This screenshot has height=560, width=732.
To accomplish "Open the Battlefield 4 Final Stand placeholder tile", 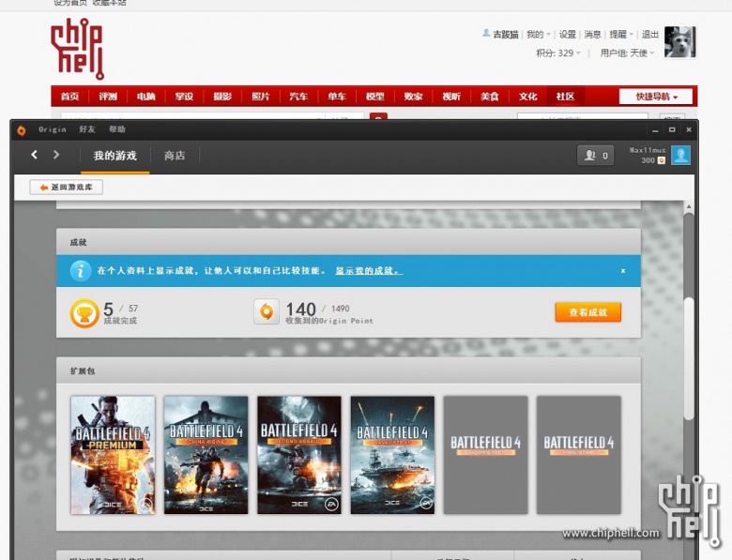I will pyautogui.click(x=579, y=455).
